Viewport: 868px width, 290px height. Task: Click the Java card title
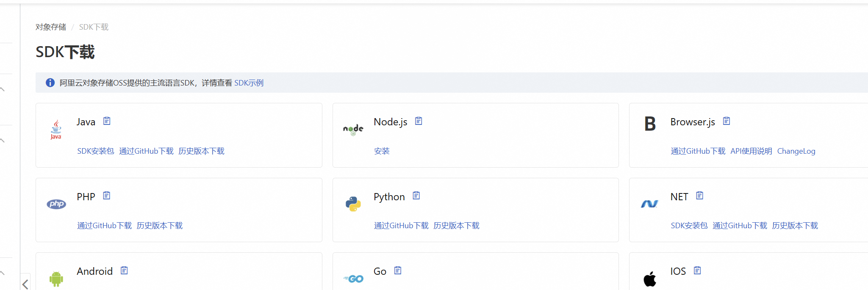point(86,122)
